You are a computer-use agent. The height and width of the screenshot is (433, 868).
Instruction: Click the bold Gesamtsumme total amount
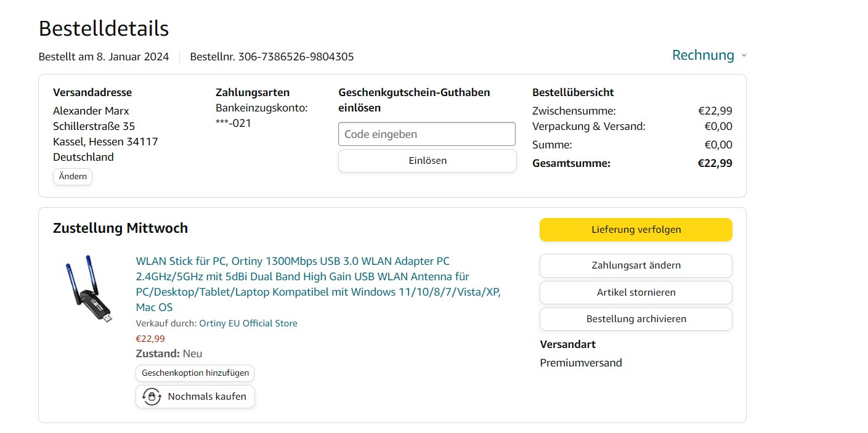(715, 163)
